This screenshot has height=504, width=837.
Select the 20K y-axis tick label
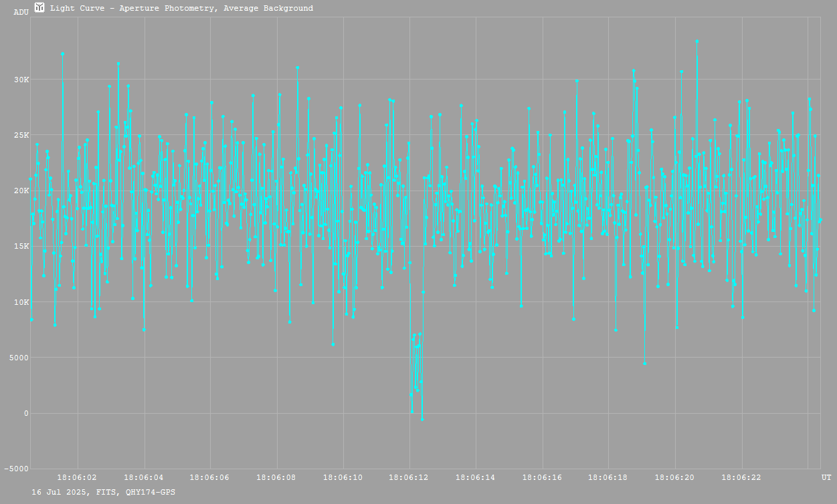click(x=21, y=191)
